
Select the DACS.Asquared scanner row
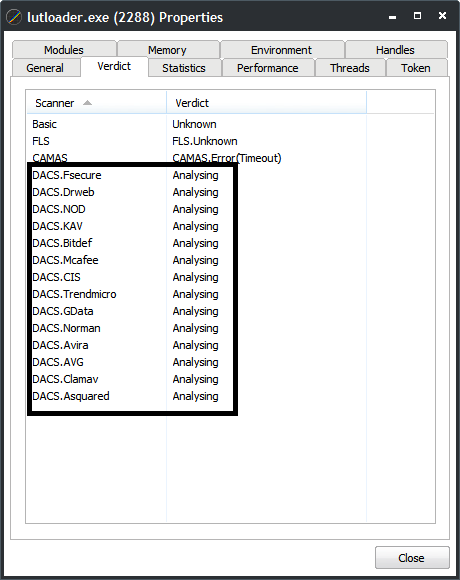(x=230, y=396)
